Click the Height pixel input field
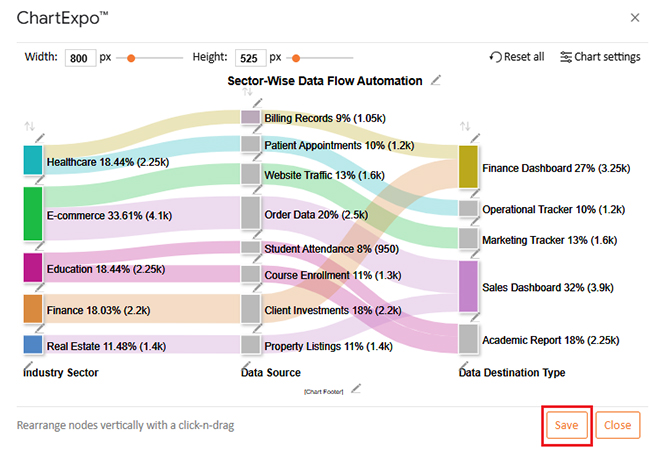650x458 pixels. [251, 58]
